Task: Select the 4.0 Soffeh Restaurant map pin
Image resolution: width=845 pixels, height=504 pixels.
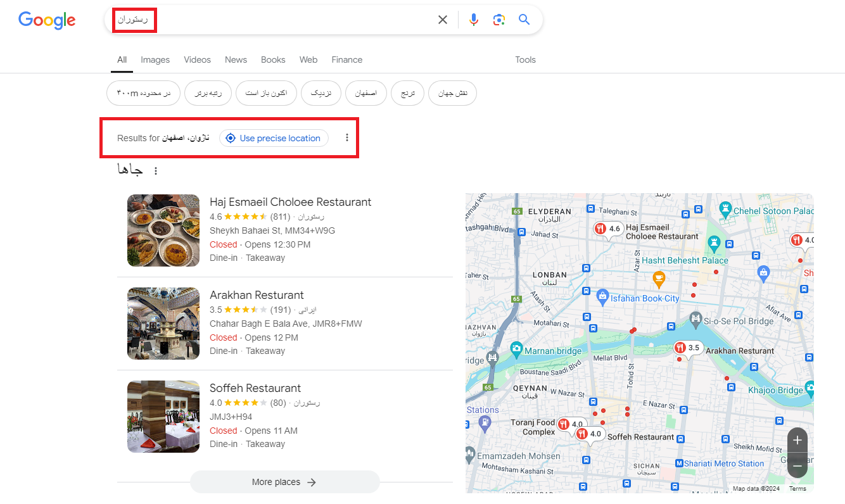Action: [x=590, y=434]
